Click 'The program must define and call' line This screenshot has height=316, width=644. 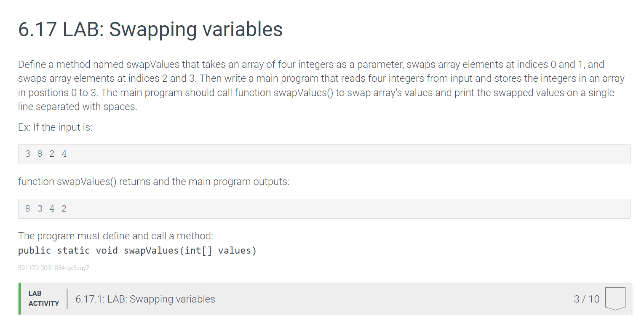point(116,236)
